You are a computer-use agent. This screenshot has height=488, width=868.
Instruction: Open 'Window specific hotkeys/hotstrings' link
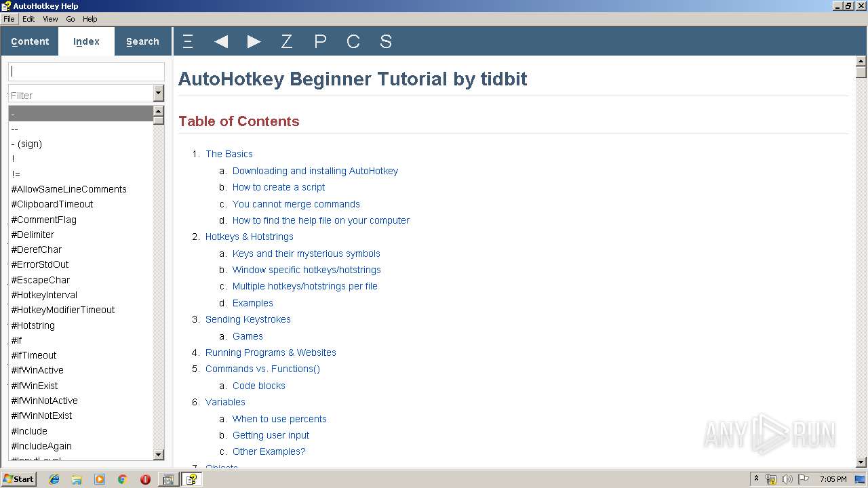click(x=307, y=270)
